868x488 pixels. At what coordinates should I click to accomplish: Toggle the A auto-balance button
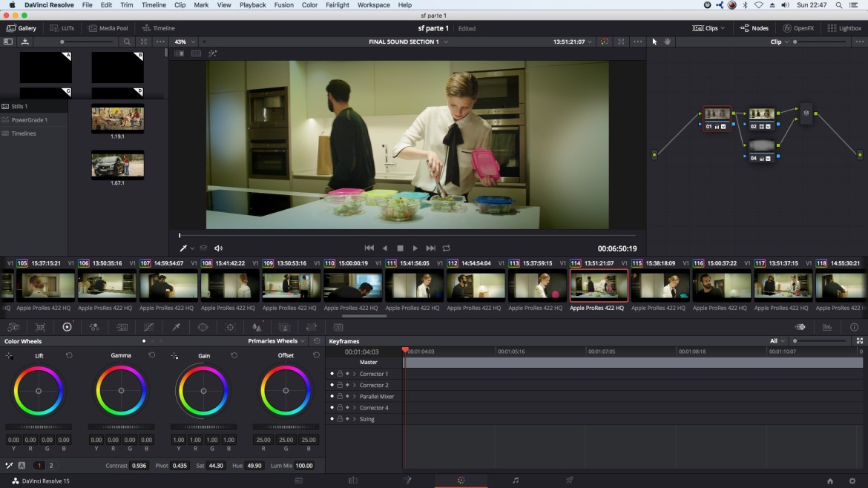tap(22, 465)
